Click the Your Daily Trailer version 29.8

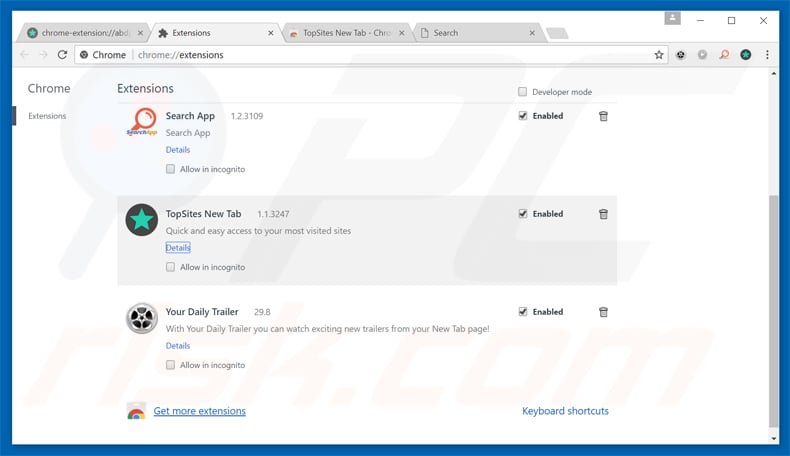[x=262, y=312]
